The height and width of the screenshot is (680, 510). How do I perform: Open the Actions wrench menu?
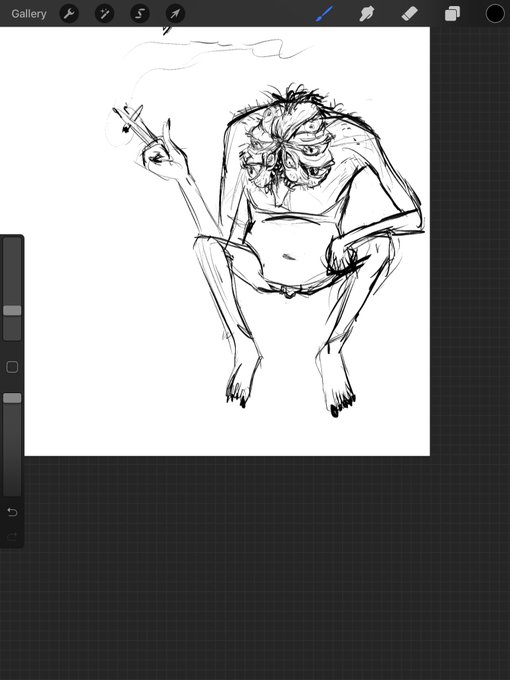coord(69,14)
